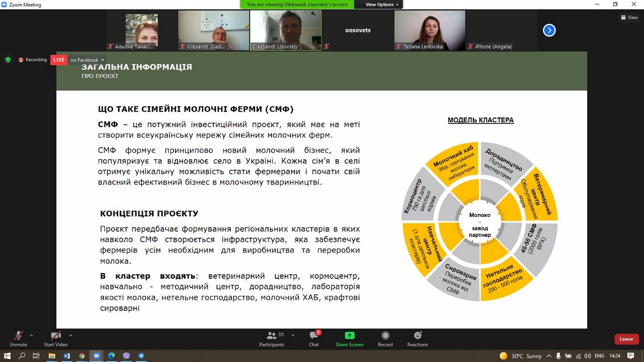Image resolution: width=644 pixels, height=362 pixels.
Task: Expand video options arrow beside Start Video
Action: 71,335
